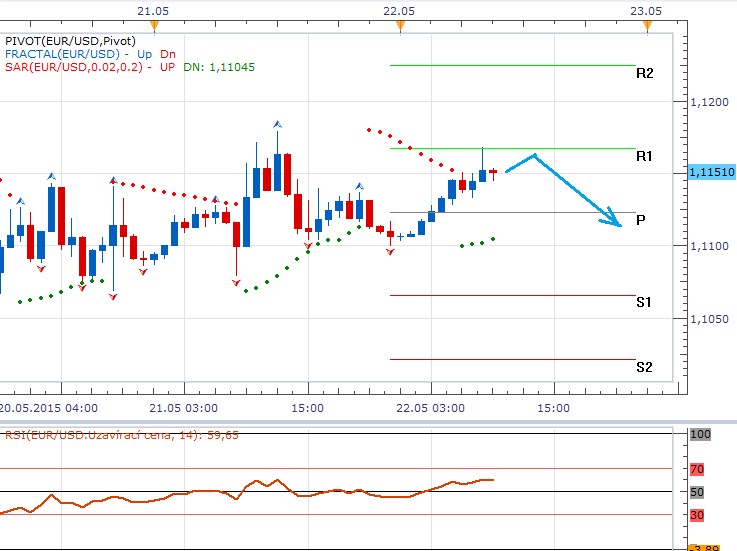This screenshot has width=737, height=551.
Task: Select the RSI 30 oversold level tag
Action: [697, 515]
